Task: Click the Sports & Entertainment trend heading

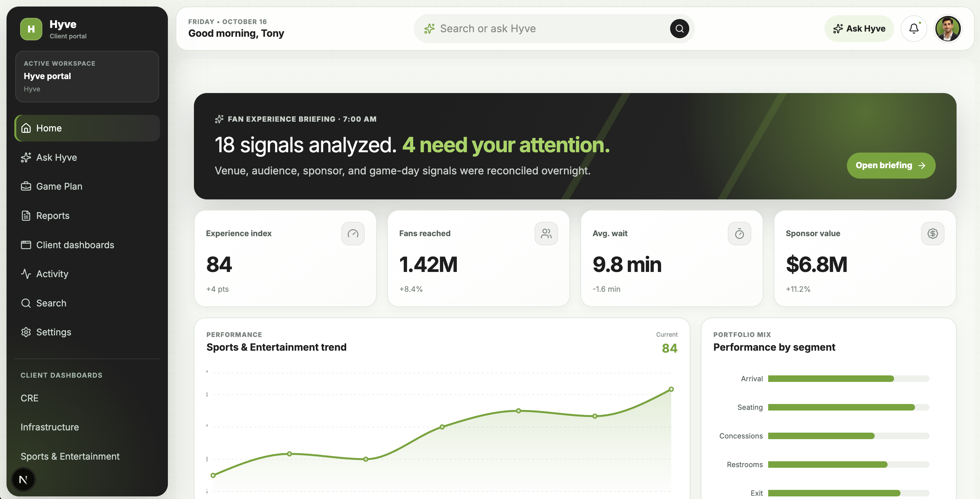Action: tap(277, 347)
